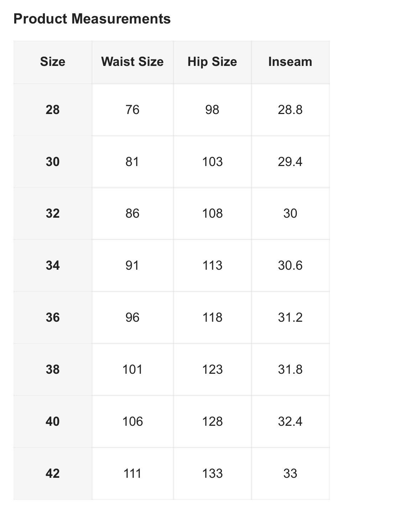Click waist value 111 cell
Viewport: 420px width, 507px height.
point(133,474)
